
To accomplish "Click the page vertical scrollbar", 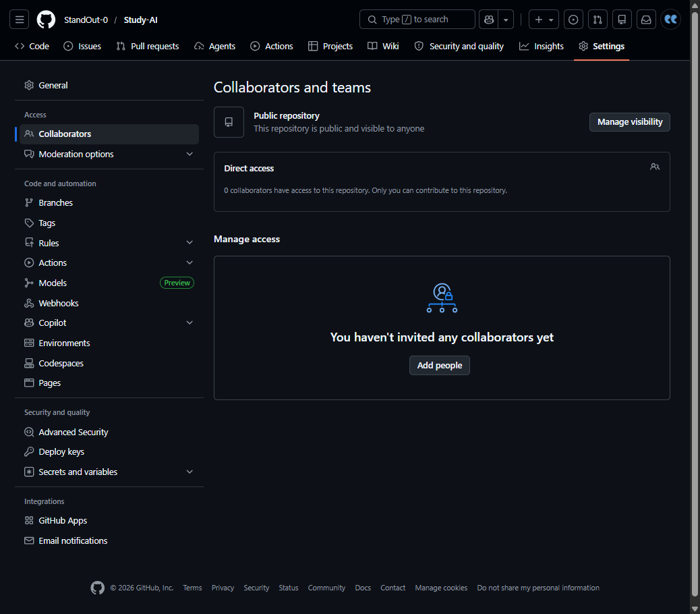I will click(x=695, y=304).
